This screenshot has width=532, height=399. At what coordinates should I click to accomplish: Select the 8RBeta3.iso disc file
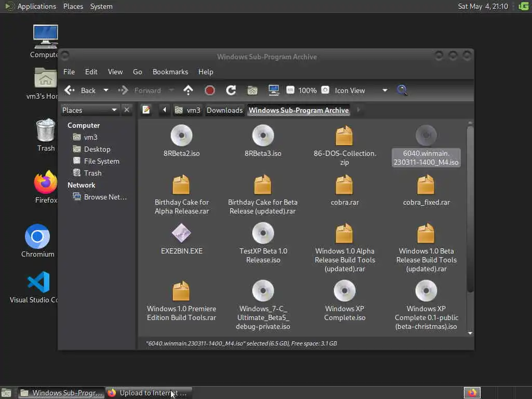[263, 140]
